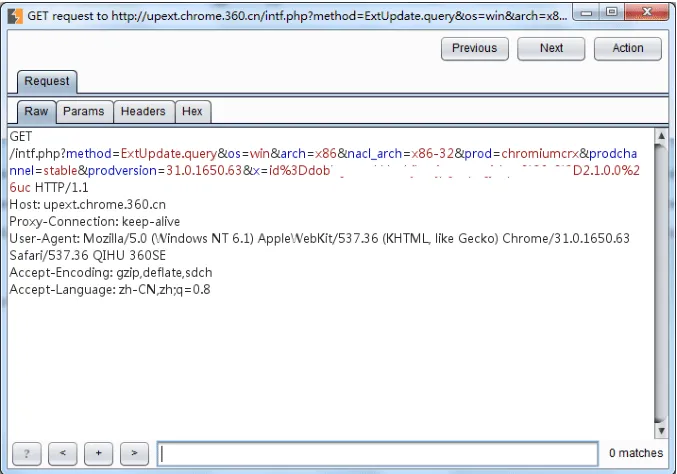Maximize the request window
The image size is (677, 474).
coord(612,13)
